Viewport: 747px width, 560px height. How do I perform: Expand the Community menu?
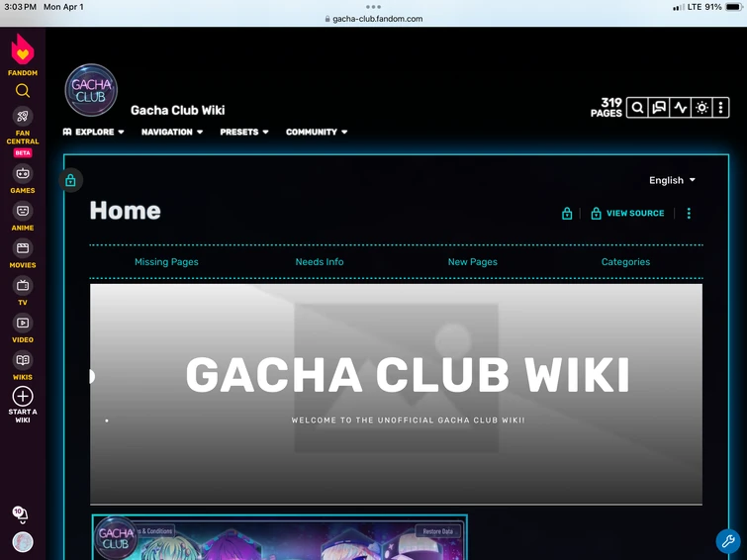pyautogui.click(x=317, y=132)
